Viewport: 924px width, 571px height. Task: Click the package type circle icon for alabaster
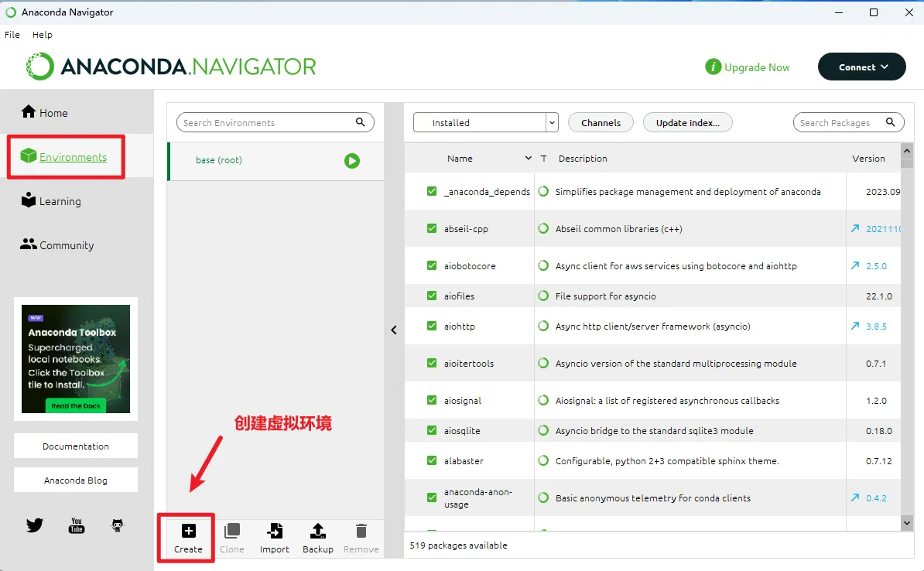(x=543, y=460)
